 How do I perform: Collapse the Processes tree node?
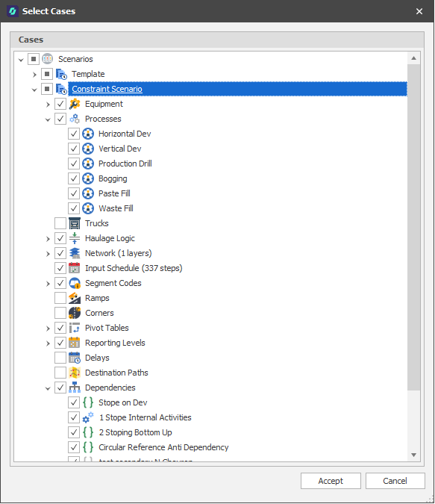(48, 119)
